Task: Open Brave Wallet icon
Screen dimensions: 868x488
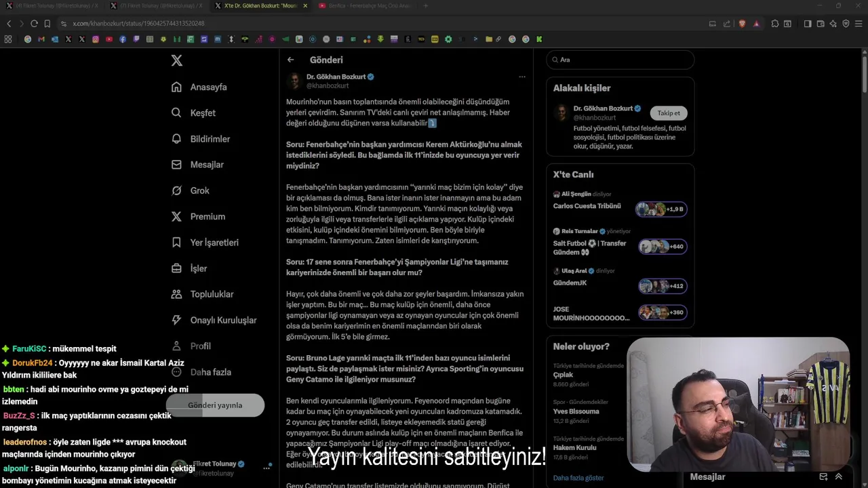Action: coord(821,24)
